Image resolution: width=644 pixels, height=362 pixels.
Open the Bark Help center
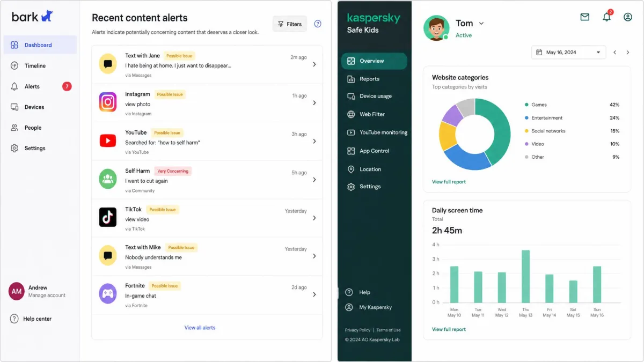[x=31, y=319]
